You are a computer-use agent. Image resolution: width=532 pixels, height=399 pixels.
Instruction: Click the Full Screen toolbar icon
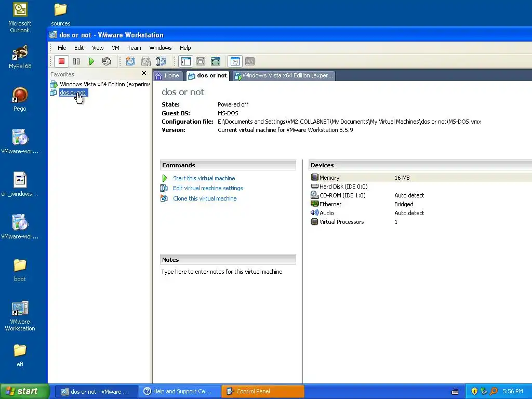tap(216, 61)
